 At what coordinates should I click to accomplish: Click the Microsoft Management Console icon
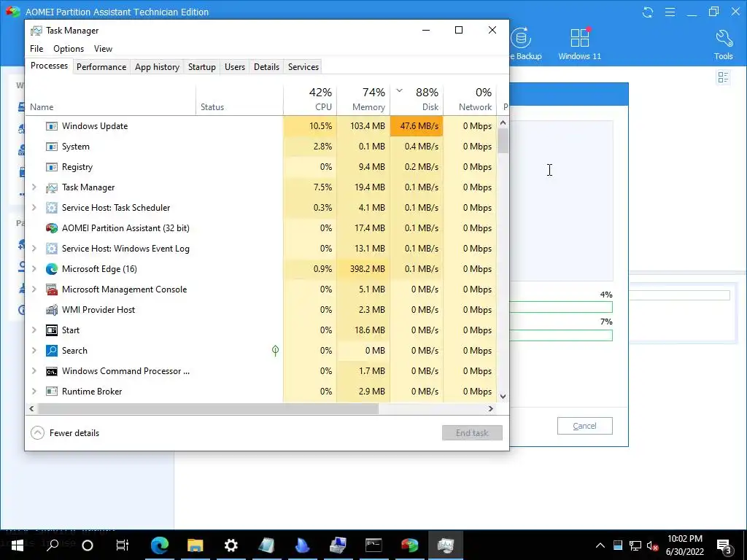(x=52, y=289)
